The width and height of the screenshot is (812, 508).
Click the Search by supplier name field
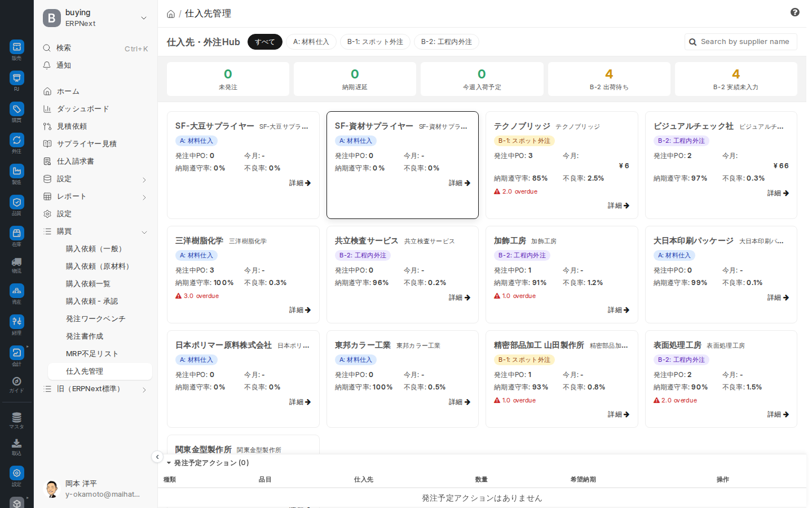tap(741, 42)
